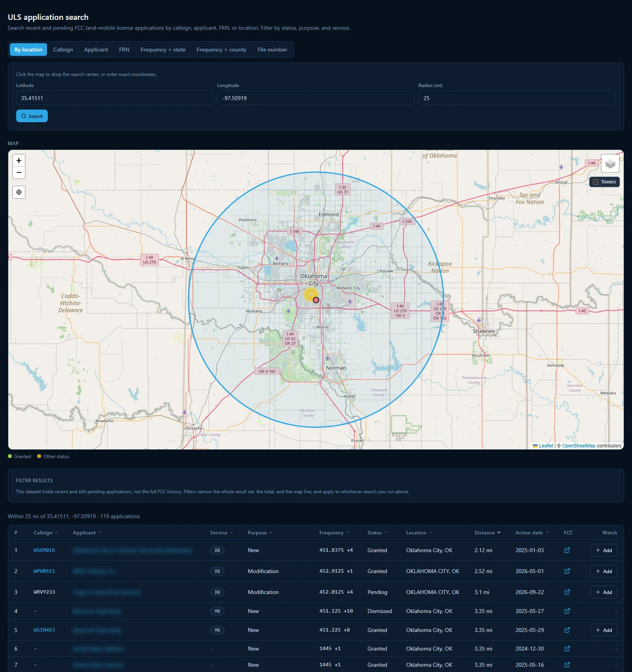Click the Radius (mi) input field
This screenshot has height=672, width=632.
tap(517, 98)
